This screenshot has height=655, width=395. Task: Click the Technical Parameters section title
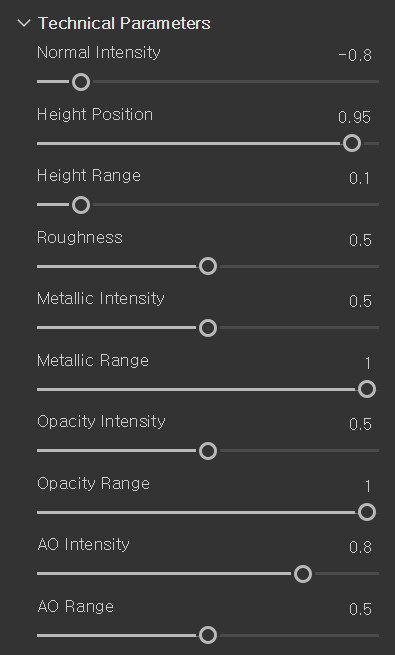tap(124, 23)
